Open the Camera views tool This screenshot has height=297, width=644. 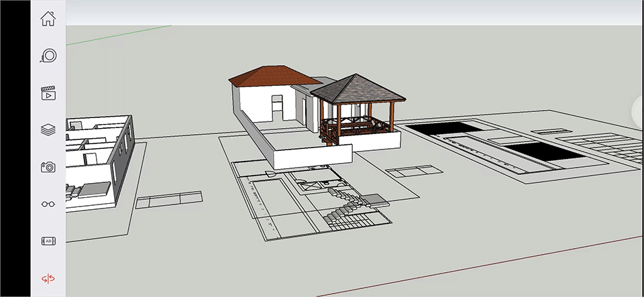(x=48, y=167)
